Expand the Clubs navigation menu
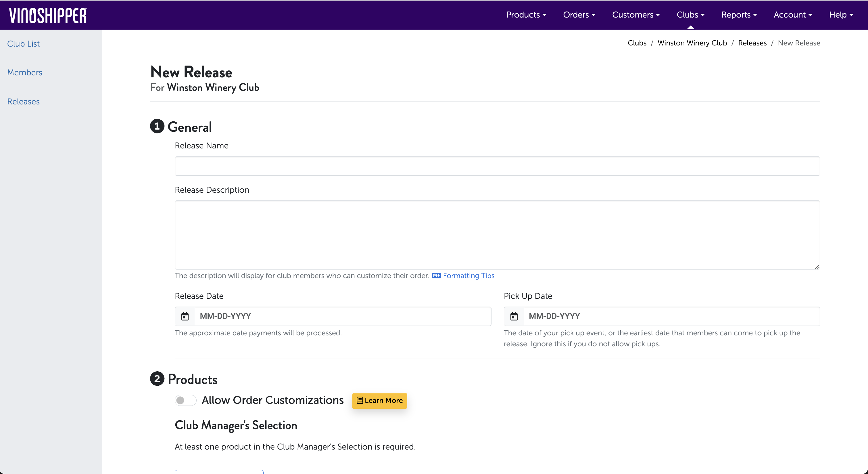The height and width of the screenshot is (474, 868). point(690,15)
